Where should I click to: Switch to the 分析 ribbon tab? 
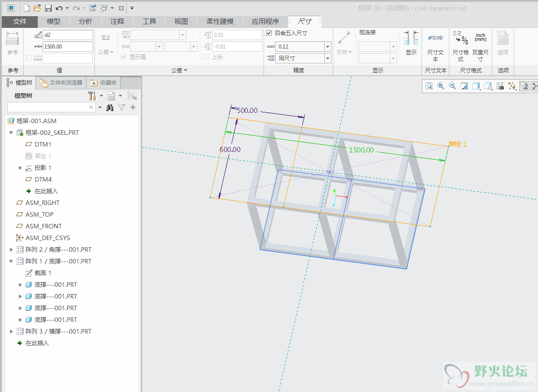85,22
